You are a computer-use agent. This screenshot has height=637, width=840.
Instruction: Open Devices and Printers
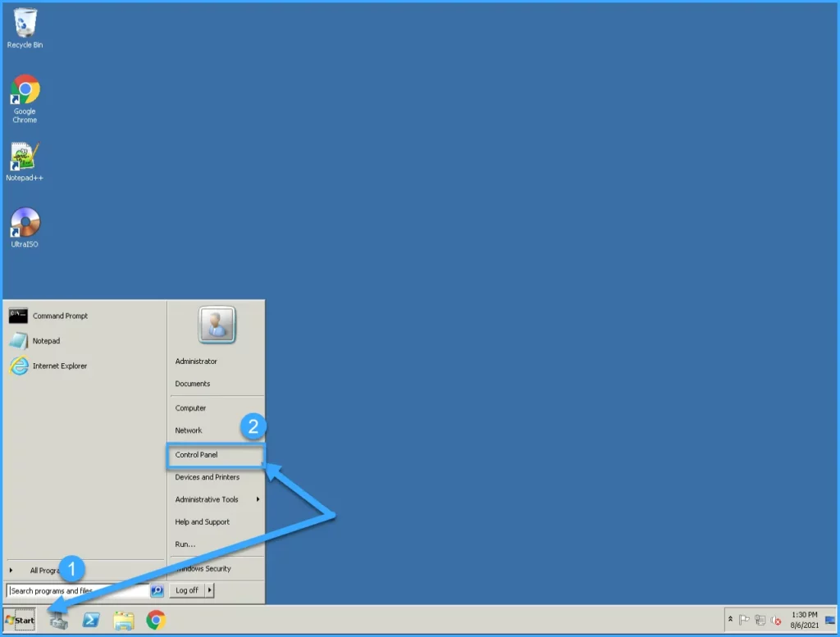pos(208,477)
